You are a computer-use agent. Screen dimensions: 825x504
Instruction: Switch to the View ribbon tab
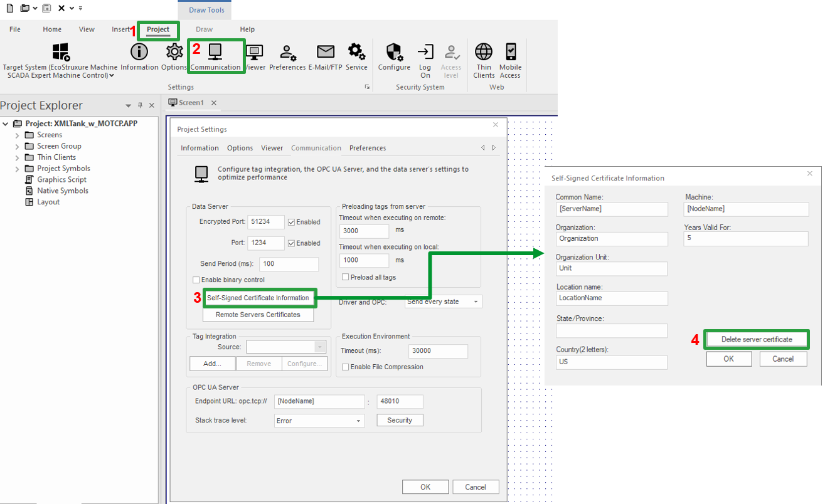[87, 29]
